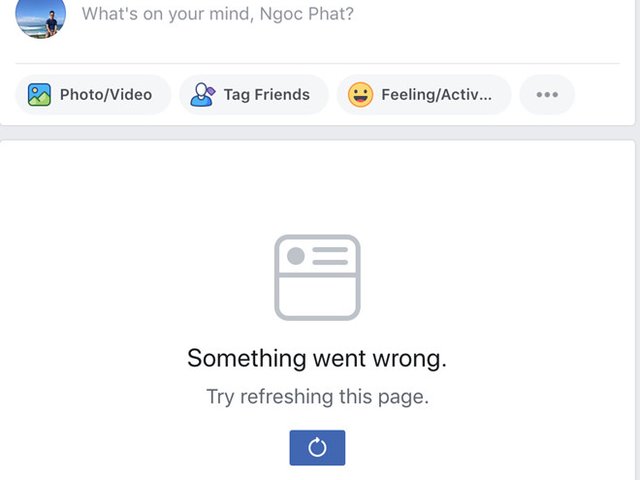Click the Tag Friends person icon
Image resolution: width=640 pixels, height=480 pixels.
tap(203, 95)
